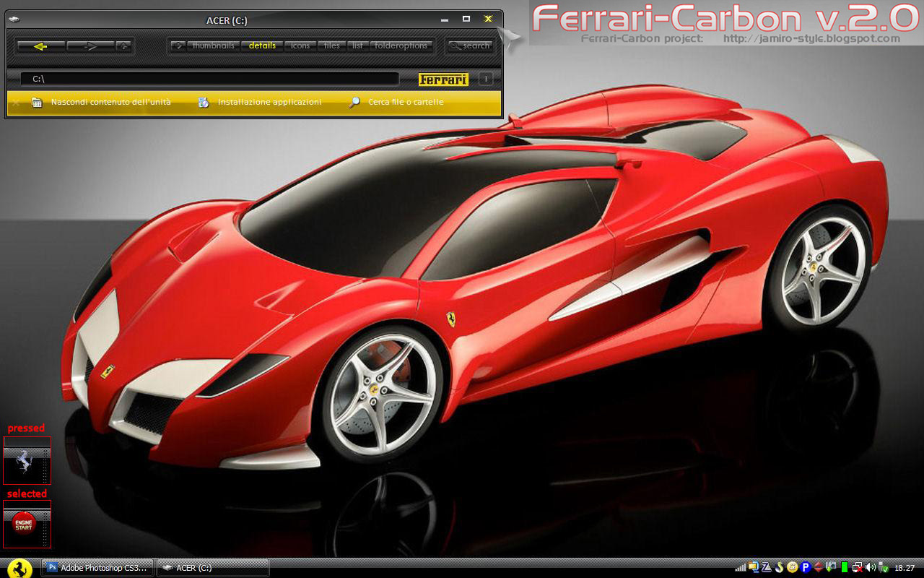
Task: Click the blue P tray icon
Action: click(806, 567)
